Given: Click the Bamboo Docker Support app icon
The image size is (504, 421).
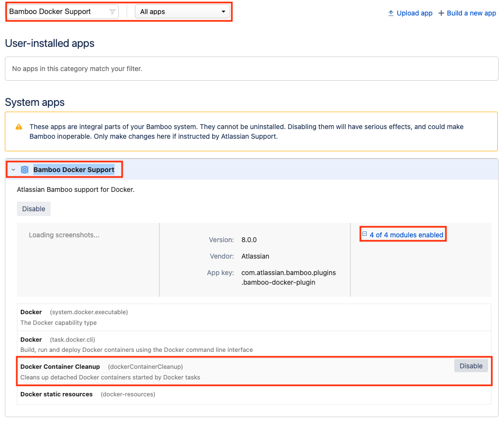Looking at the screenshot, I should [25, 170].
